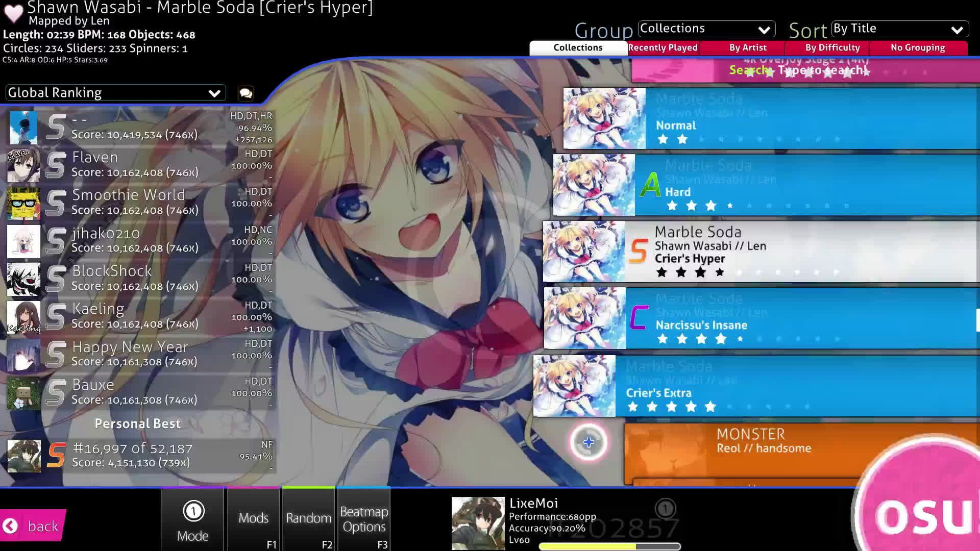Screen dimensions: 980x551
Task: Click the Normal difficulty thumbnail image
Action: [x=604, y=118]
